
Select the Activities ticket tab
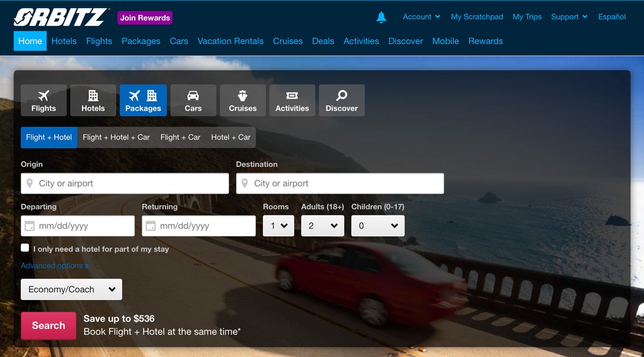292,100
